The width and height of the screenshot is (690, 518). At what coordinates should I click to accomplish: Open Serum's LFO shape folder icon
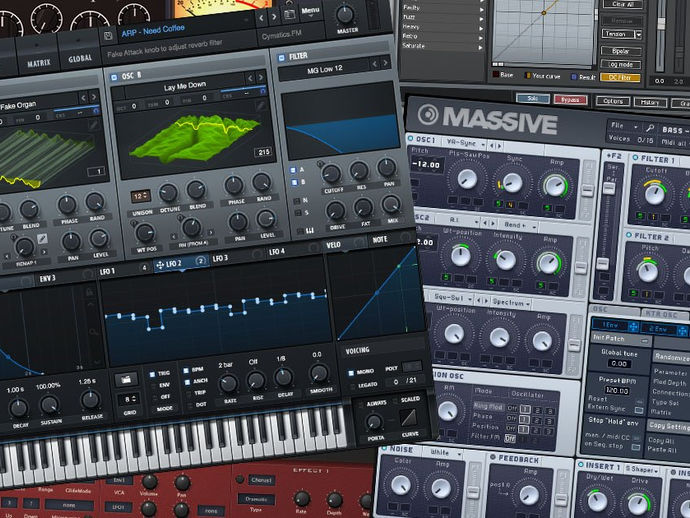tap(126, 379)
